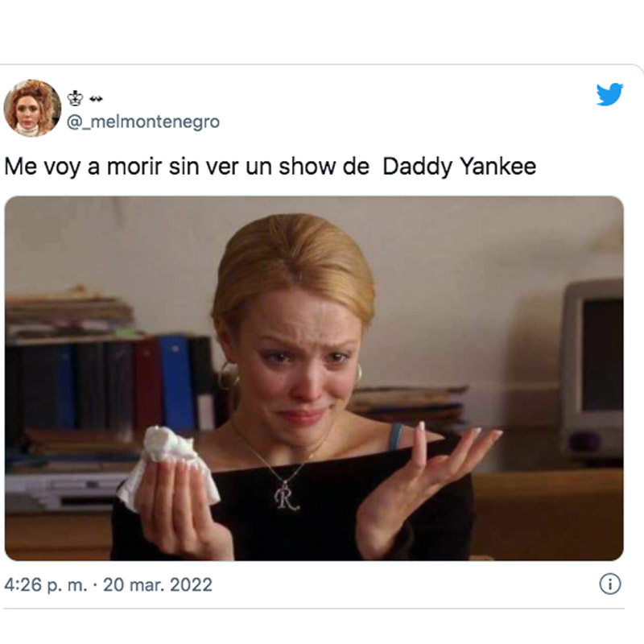Viewport: 644px width, 644px height.
Task: Click the chess king emoji display name
Action: click(75, 98)
